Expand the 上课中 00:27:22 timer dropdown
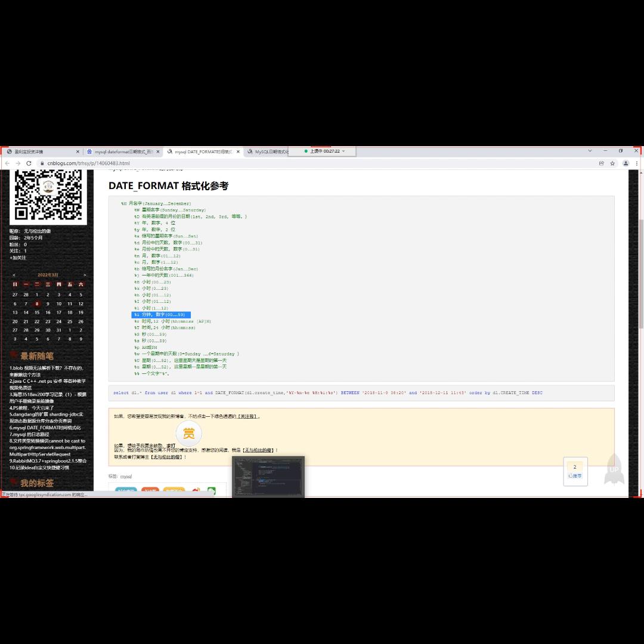The height and width of the screenshot is (644, 644). 343,151
